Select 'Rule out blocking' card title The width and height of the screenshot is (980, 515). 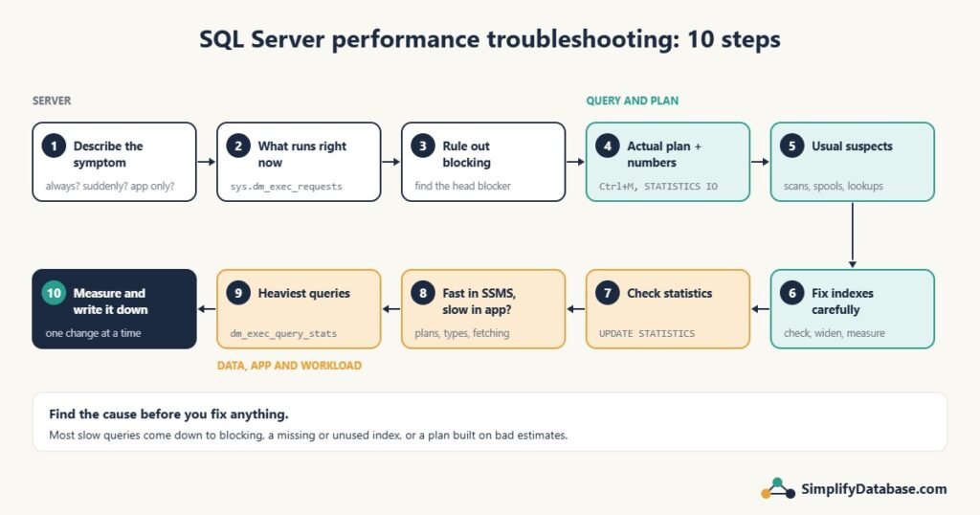click(466, 154)
